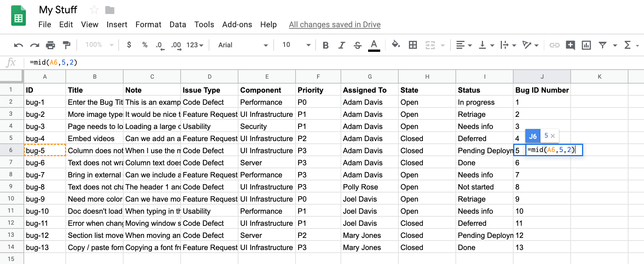Open the text color picker

[374, 45]
